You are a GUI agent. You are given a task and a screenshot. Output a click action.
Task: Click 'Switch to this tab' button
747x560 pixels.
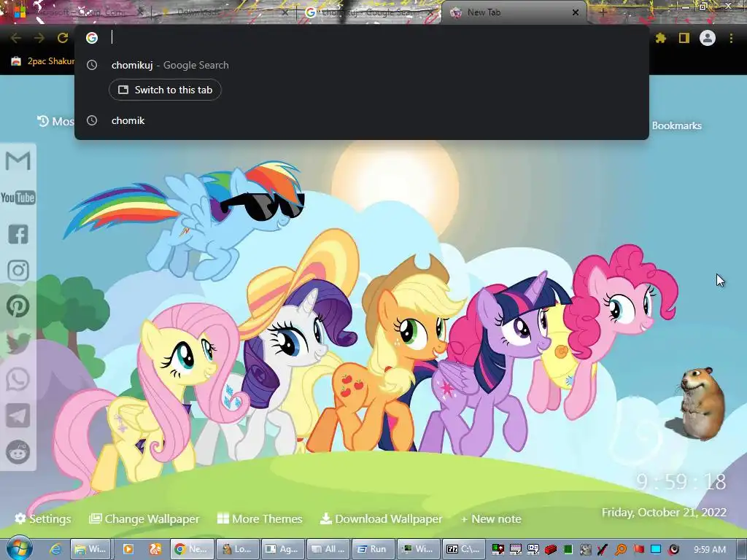coord(165,90)
